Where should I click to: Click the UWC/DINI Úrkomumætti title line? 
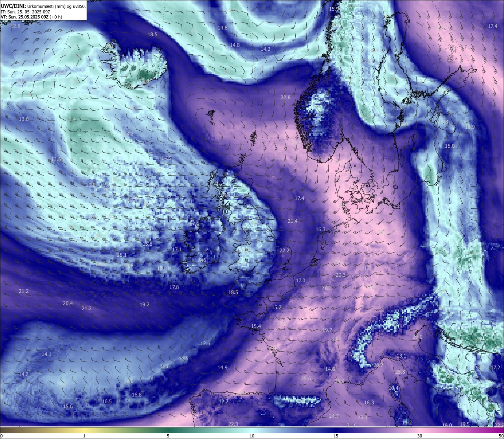[x=43, y=6]
